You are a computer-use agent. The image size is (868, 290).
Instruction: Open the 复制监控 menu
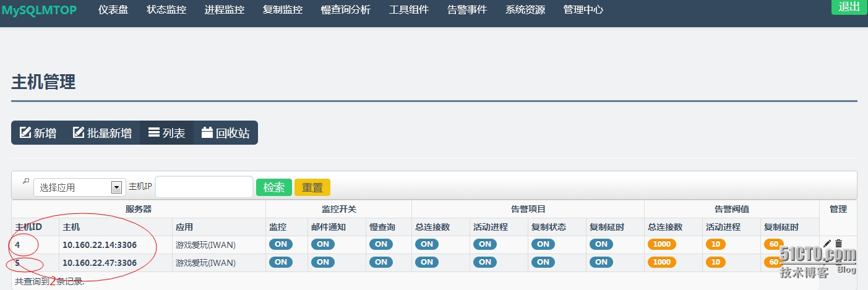coord(283,10)
